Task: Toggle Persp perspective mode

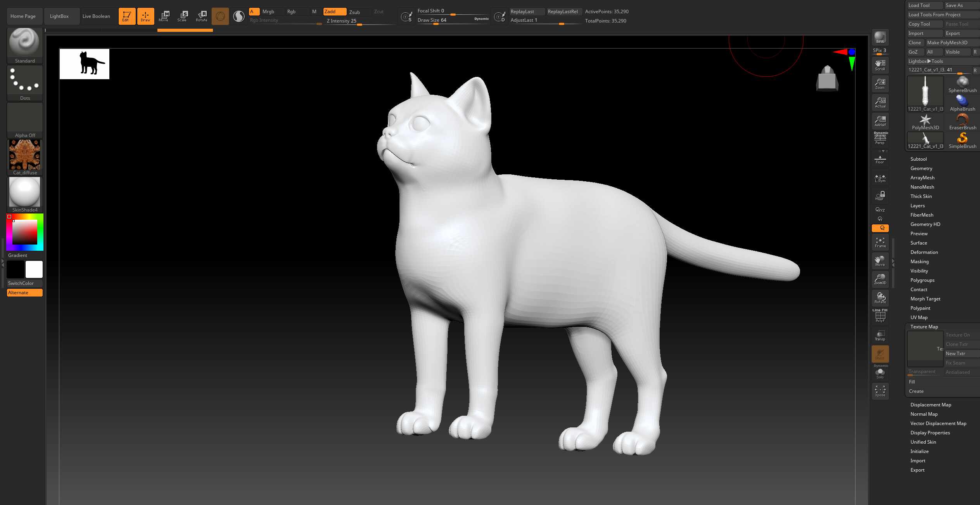Action: tap(880, 139)
